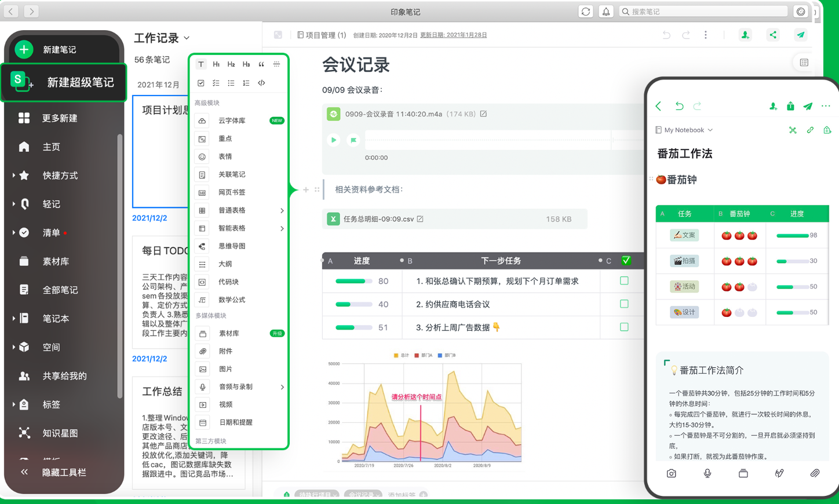Expand the 音频与录制 submenu arrow
Image resolution: width=839 pixels, height=504 pixels.
point(282,387)
